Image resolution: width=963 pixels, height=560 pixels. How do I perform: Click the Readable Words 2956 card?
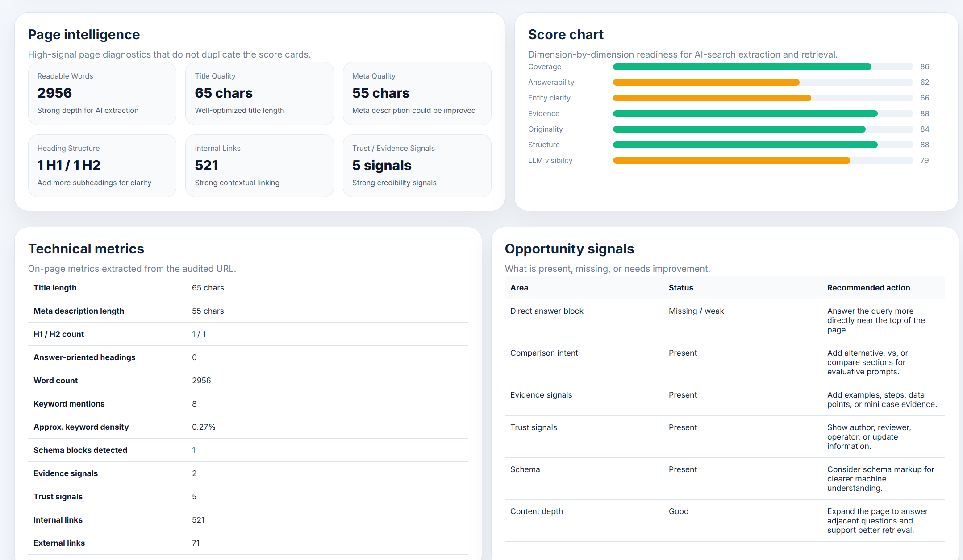102,94
